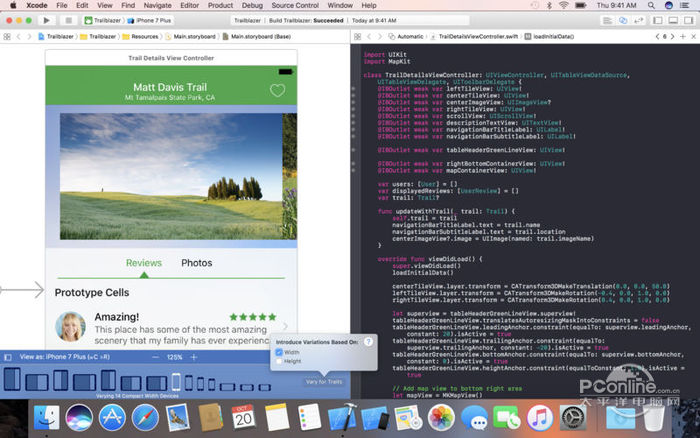This screenshot has height=438, width=700.
Task: Tap the heart favorite icon
Action: [x=277, y=91]
